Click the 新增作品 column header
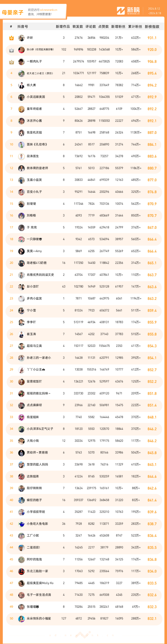167x644 pixels. point(63,26)
